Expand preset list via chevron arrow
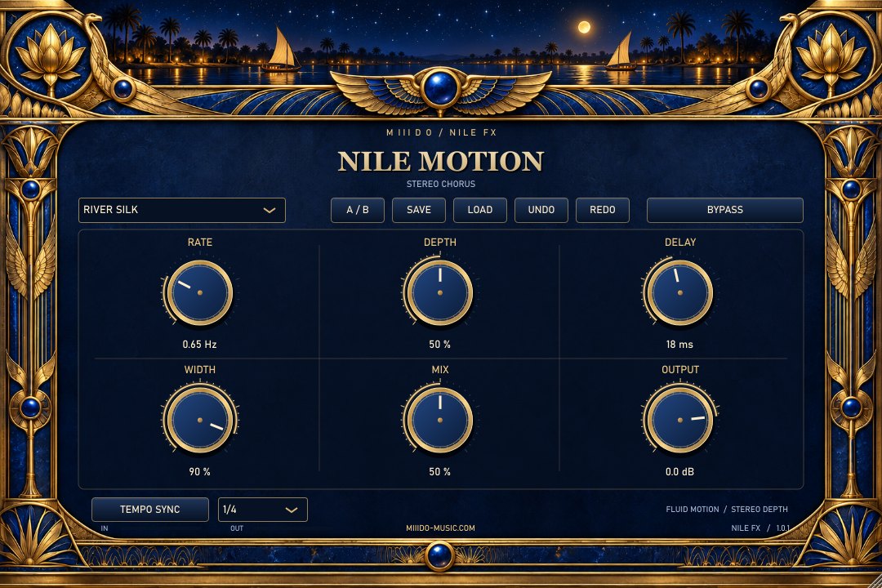Image resolution: width=882 pixels, height=588 pixels. tap(269, 210)
